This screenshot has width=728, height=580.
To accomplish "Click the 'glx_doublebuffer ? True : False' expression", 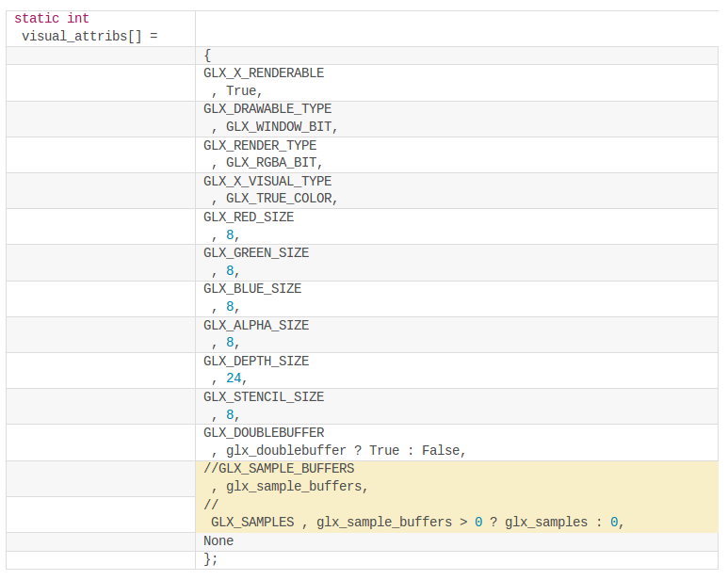I will [x=343, y=451].
